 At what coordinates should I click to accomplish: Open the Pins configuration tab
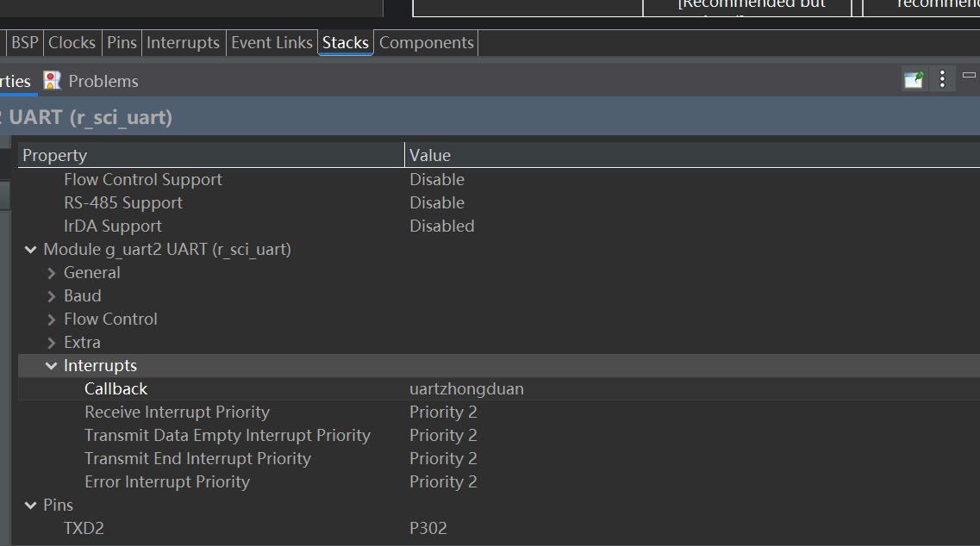[122, 42]
